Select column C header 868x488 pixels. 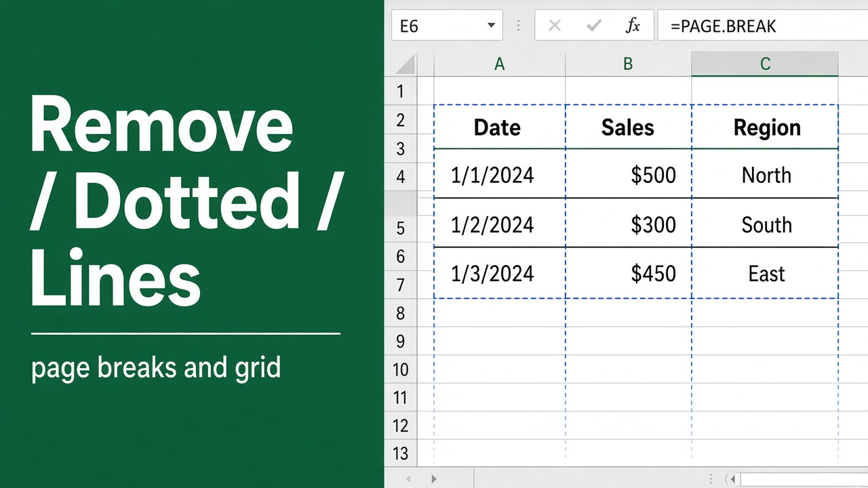tap(765, 64)
